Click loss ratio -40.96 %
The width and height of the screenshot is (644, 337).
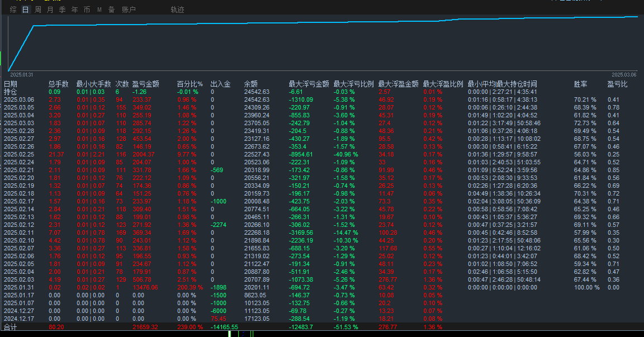(346, 154)
